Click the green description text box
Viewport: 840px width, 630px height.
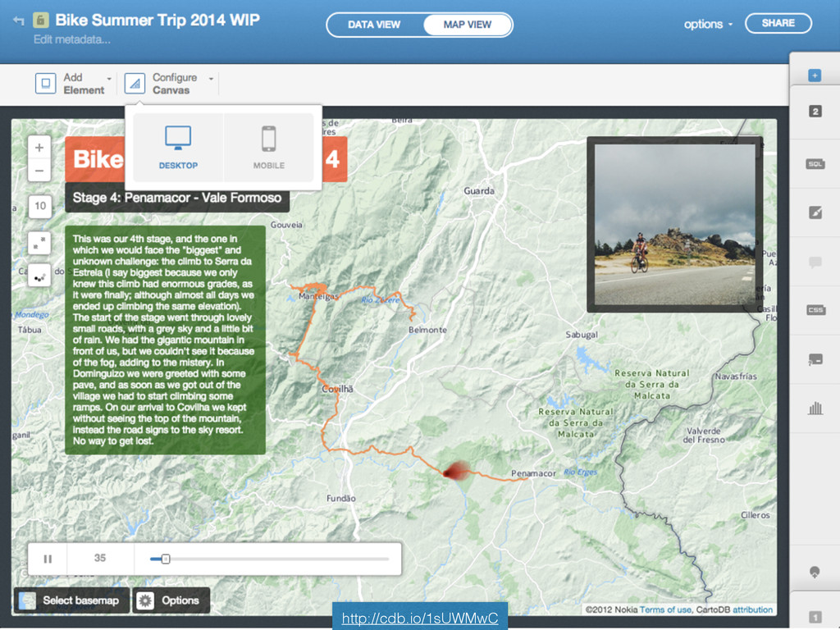(x=165, y=340)
